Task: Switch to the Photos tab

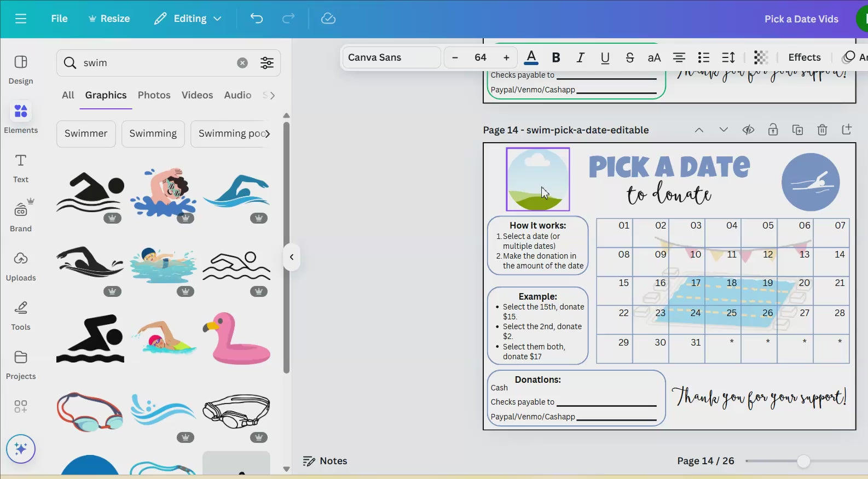Action: click(154, 95)
